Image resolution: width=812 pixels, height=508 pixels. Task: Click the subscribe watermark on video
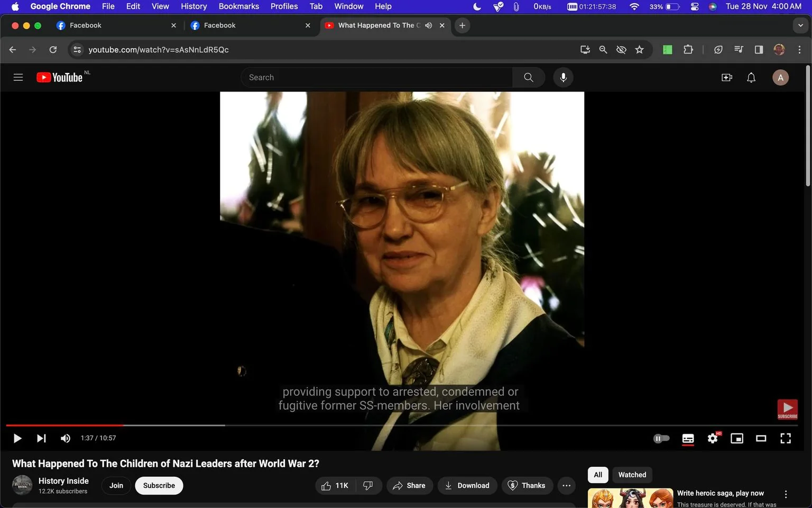pyautogui.click(x=787, y=409)
